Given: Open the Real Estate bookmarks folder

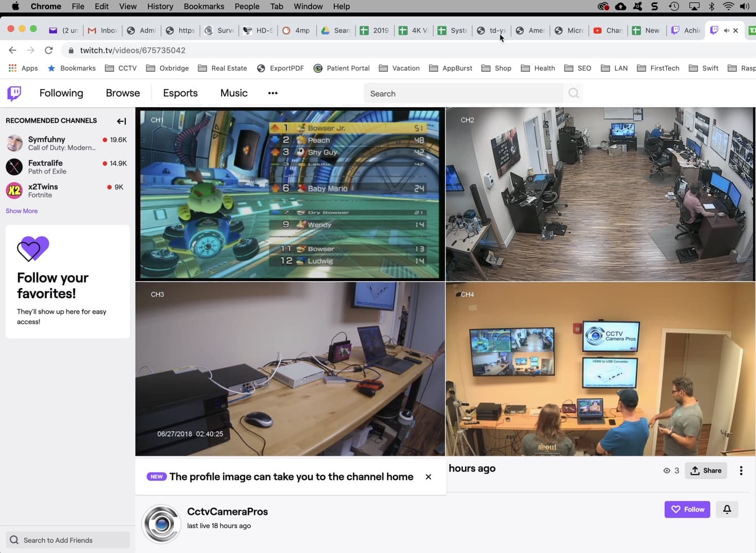Looking at the screenshot, I should 222,68.
